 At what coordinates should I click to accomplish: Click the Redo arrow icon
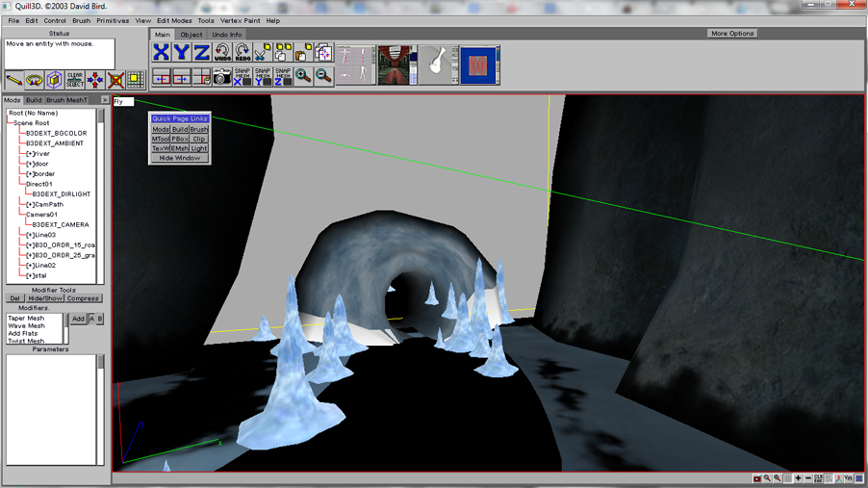pos(243,53)
